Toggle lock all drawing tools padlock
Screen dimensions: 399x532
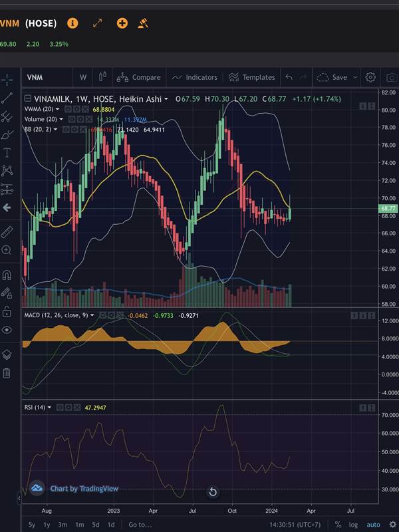coord(7,311)
